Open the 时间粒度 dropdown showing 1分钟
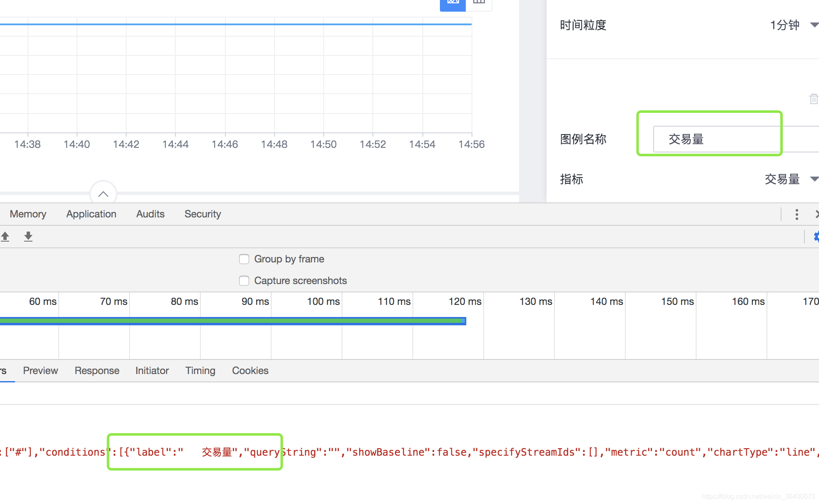 click(x=794, y=25)
